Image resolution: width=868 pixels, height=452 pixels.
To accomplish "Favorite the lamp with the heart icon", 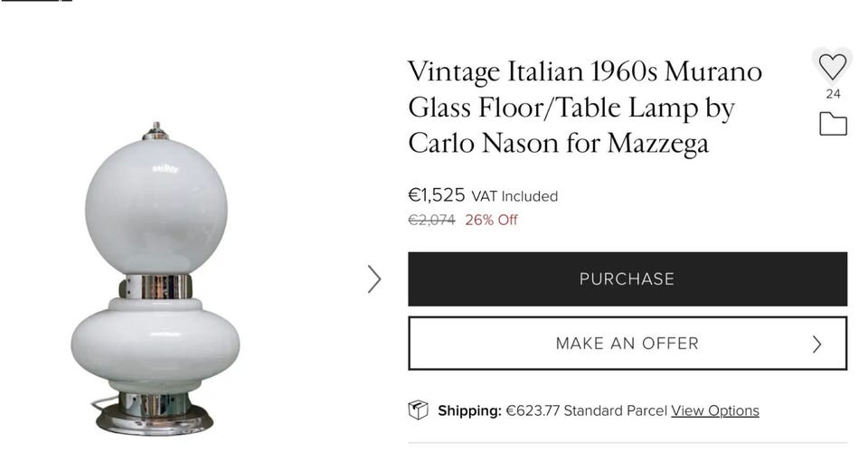I will [x=832, y=66].
